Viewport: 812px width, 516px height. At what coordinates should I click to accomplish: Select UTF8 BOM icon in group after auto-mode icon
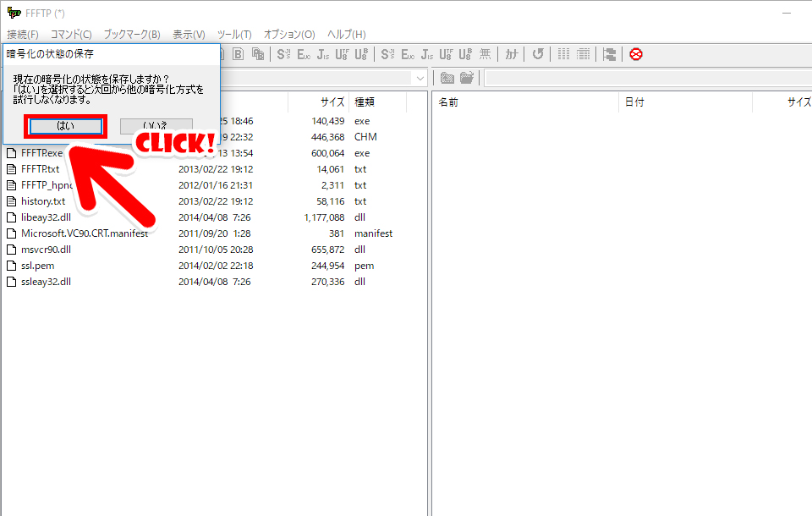[361, 54]
